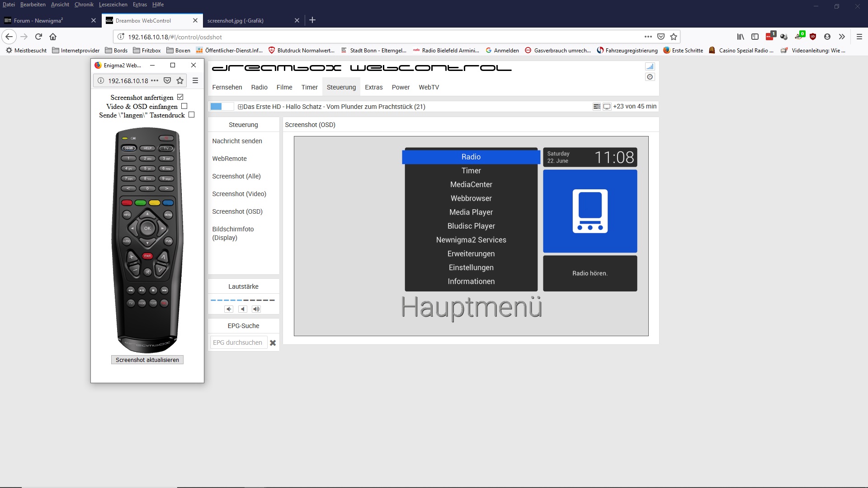Image resolution: width=868 pixels, height=488 pixels.
Task: Open the EPG list icon next to the current service
Action: [597, 107]
